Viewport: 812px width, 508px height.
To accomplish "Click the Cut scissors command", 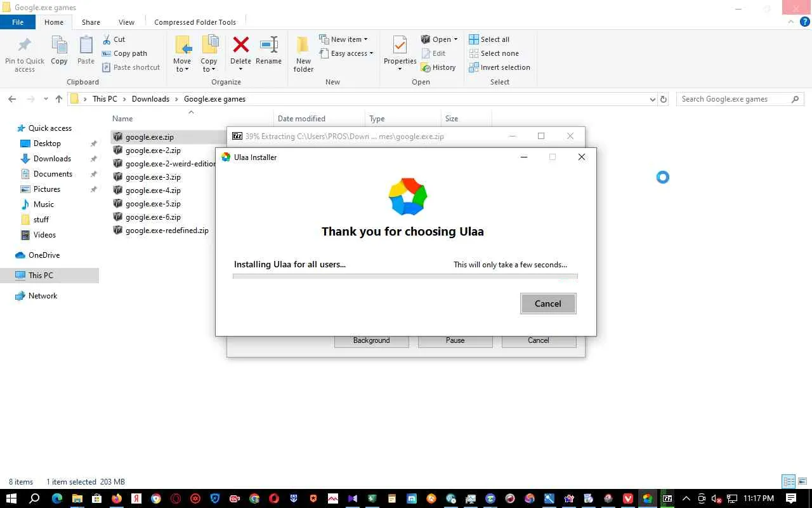I will coord(114,39).
